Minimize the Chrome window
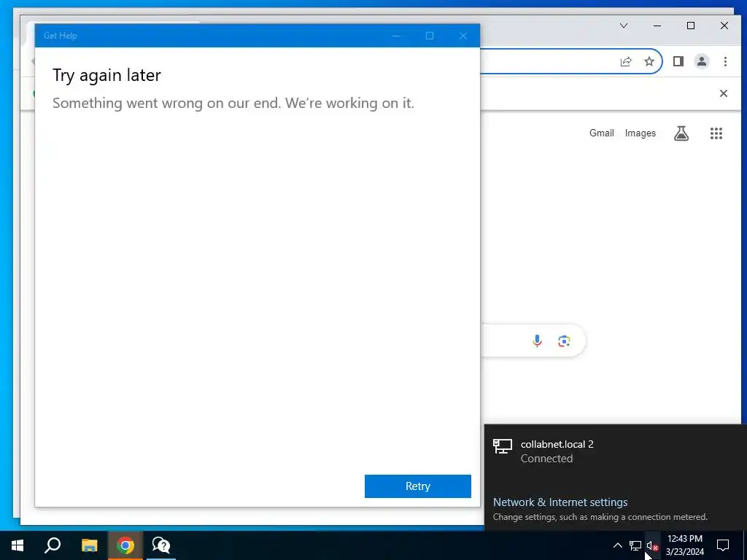The height and width of the screenshot is (560, 747). tap(657, 26)
